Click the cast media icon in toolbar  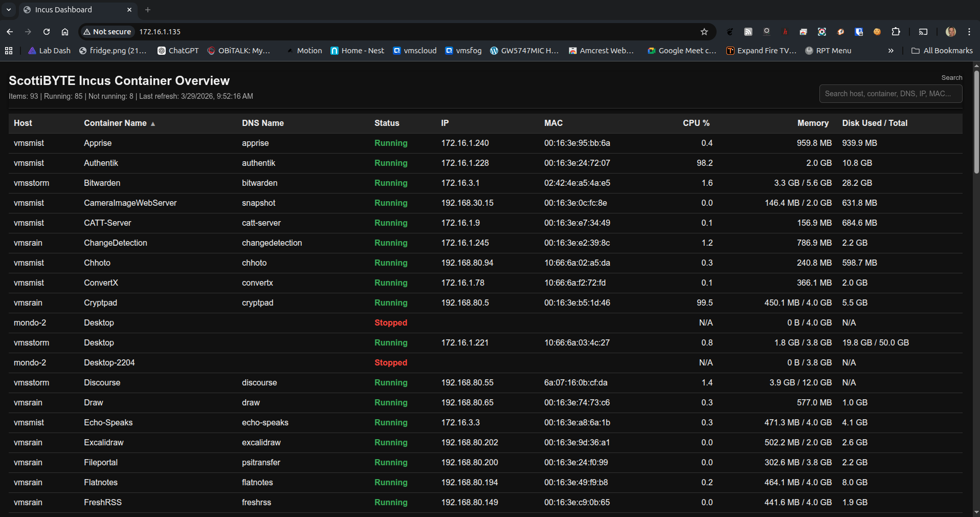(x=923, y=32)
